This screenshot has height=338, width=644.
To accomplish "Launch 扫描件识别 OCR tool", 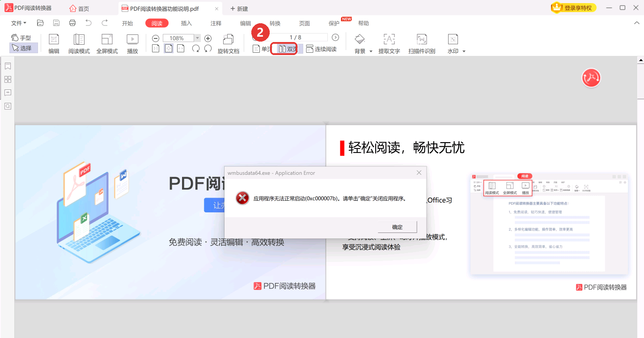I will 422,44.
